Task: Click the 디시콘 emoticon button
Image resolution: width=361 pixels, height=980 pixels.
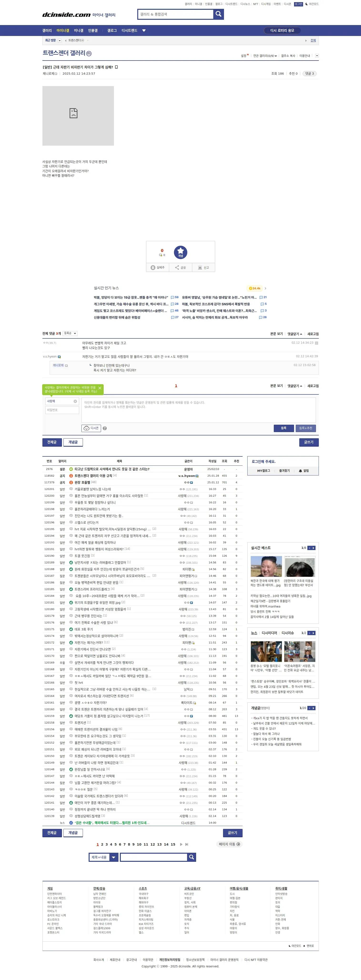Action: pyautogui.click(x=91, y=428)
